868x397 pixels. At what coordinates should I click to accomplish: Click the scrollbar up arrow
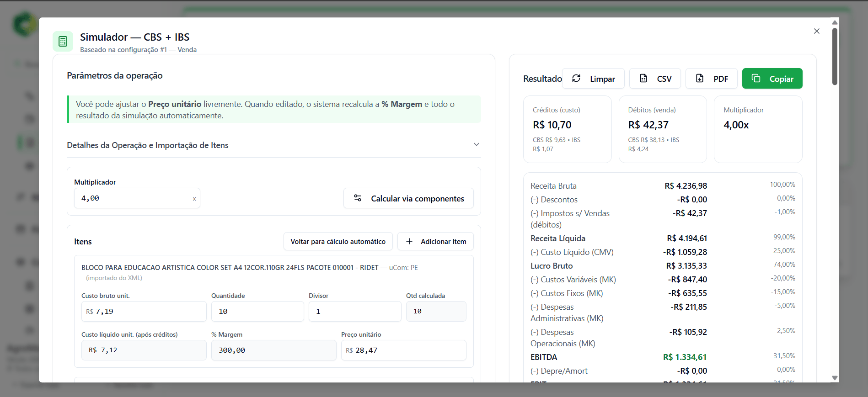click(835, 22)
